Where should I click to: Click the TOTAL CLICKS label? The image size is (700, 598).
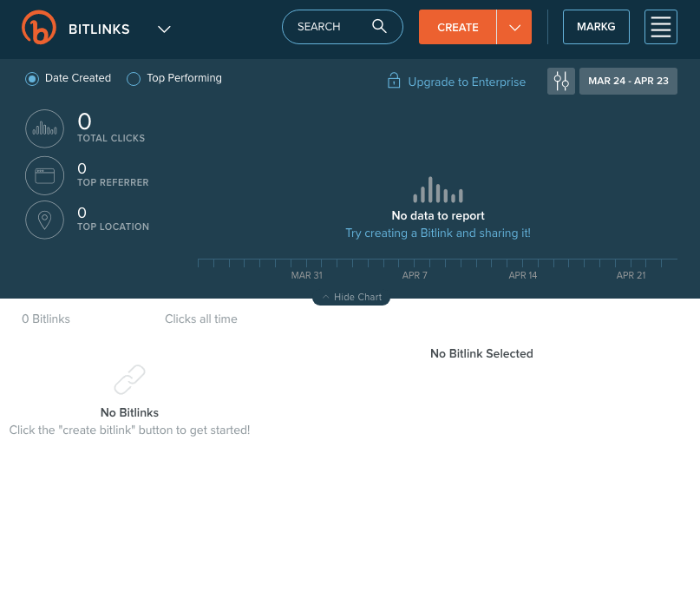[x=111, y=139]
